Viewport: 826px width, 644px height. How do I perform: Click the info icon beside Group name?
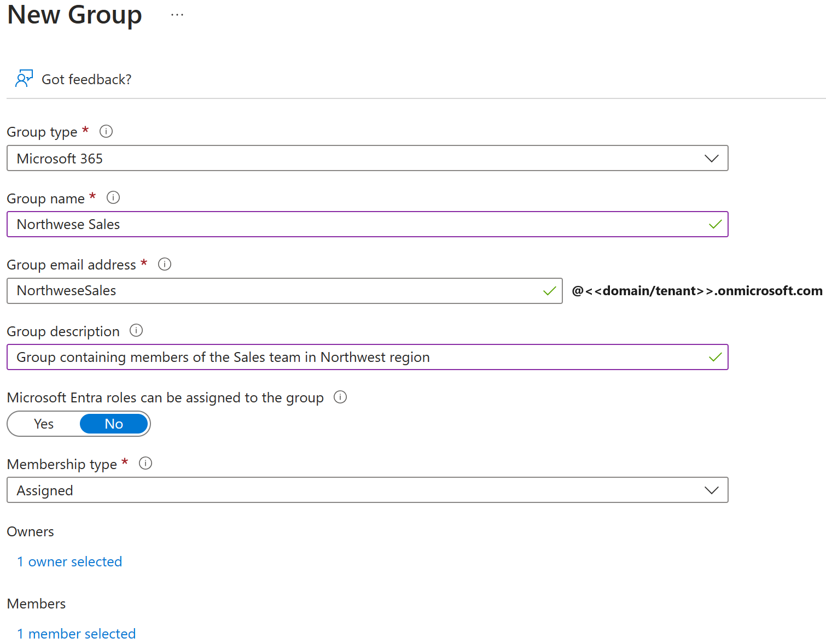pyautogui.click(x=113, y=197)
